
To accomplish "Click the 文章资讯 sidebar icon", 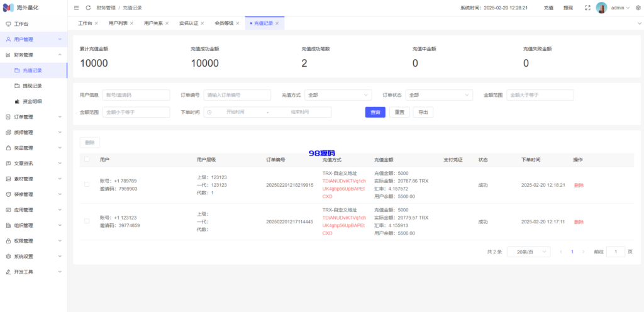I will pos(8,164).
